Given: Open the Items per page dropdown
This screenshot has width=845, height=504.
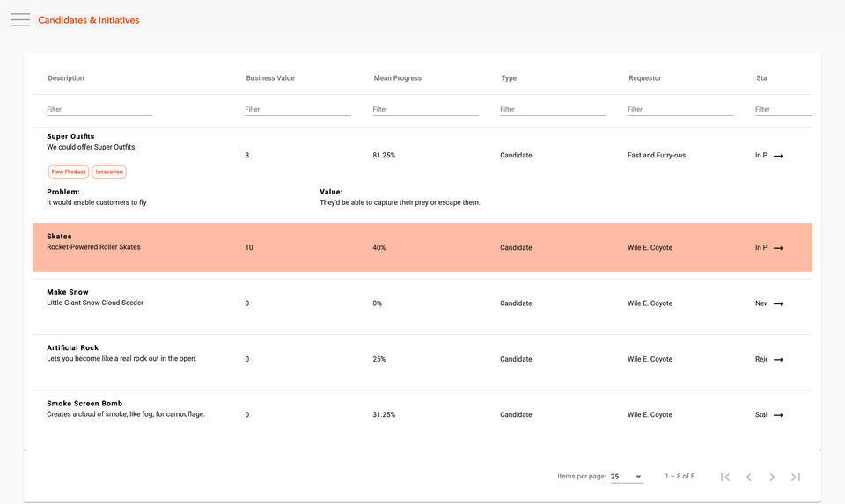Looking at the screenshot, I should point(627,477).
